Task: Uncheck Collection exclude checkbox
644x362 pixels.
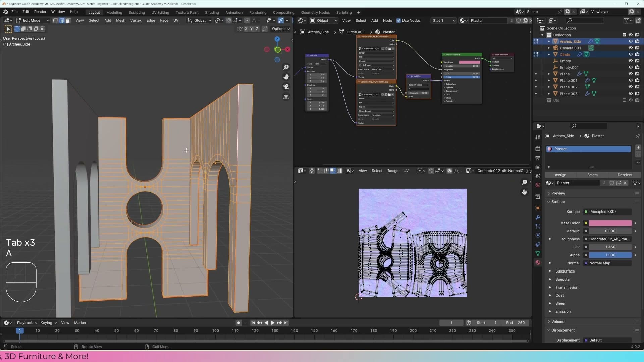Action: click(x=624, y=35)
